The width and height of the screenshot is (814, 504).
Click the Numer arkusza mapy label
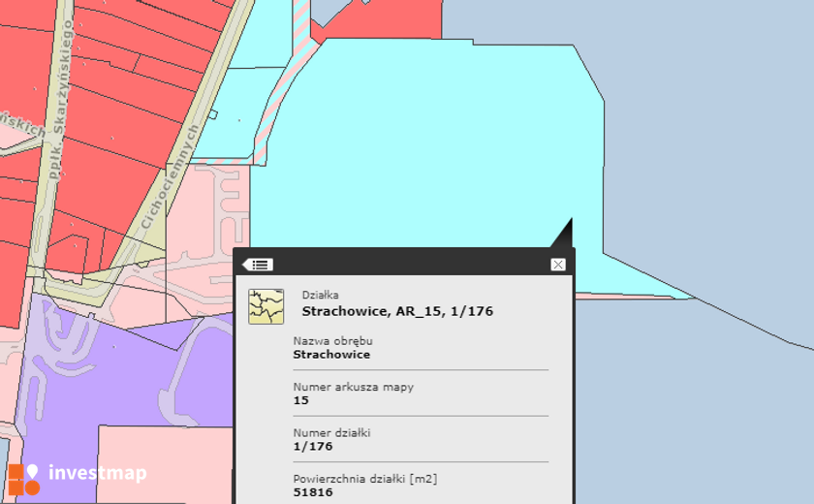354,387
